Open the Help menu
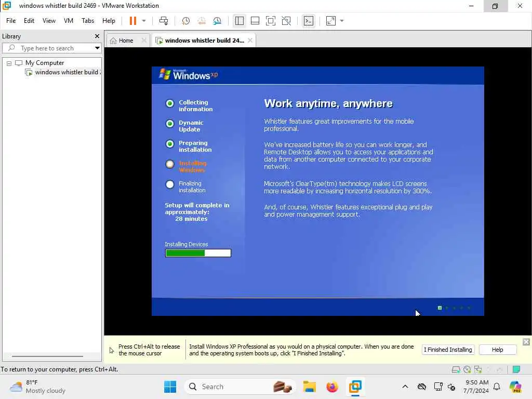 [x=109, y=21]
